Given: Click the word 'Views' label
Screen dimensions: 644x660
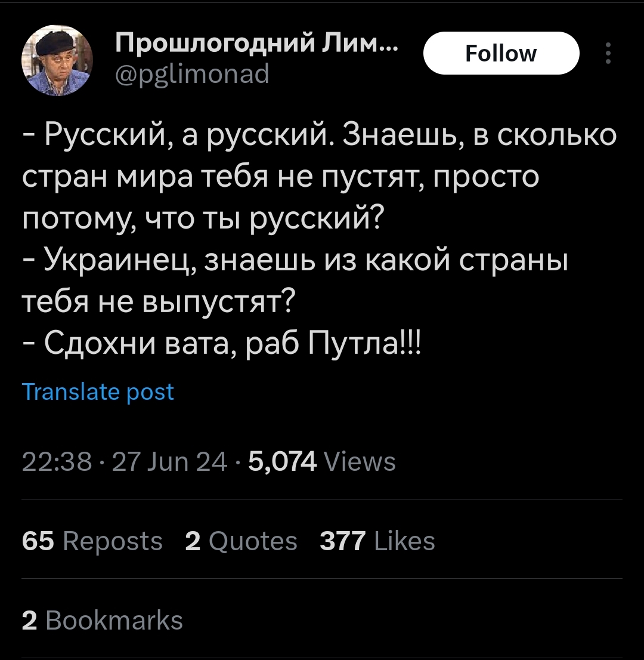Looking at the screenshot, I should (x=360, y=461).
